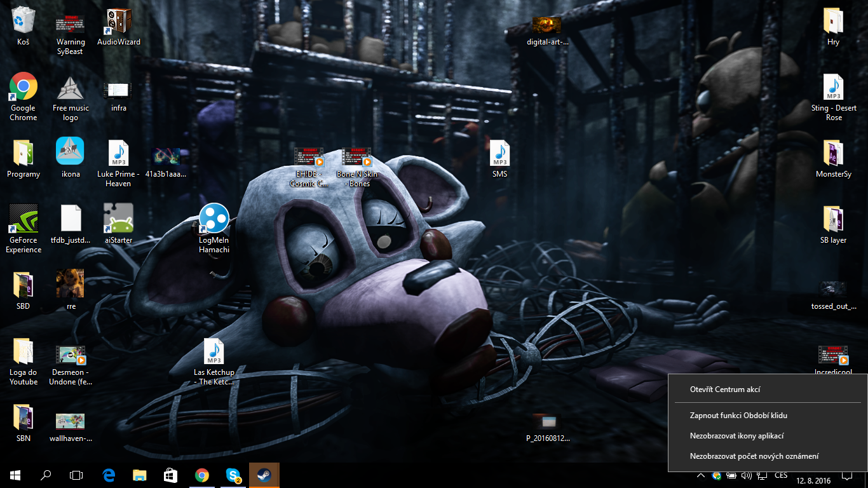The width and height of the screenshot is (868, 488).
Task: Toggle 'Zapnout funkci Období klidu' quiet hours
Action: [x=738, y=416]
